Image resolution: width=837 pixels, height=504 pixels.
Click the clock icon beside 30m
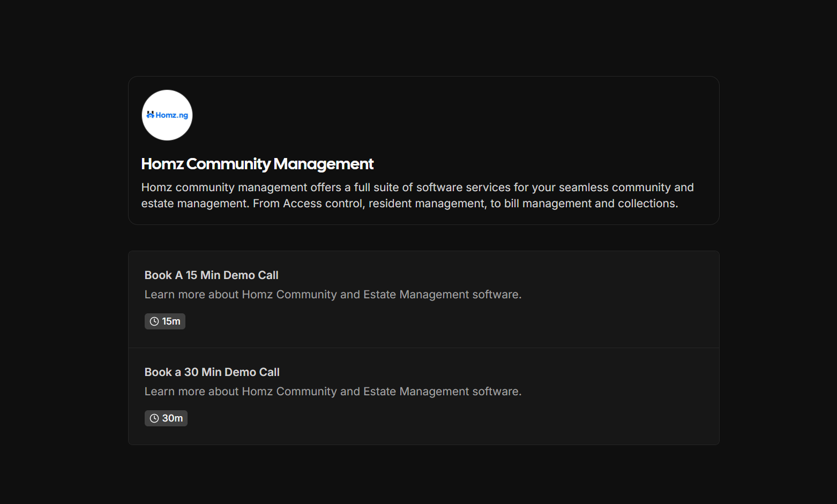pyautogui.click(x=154, y=418)
